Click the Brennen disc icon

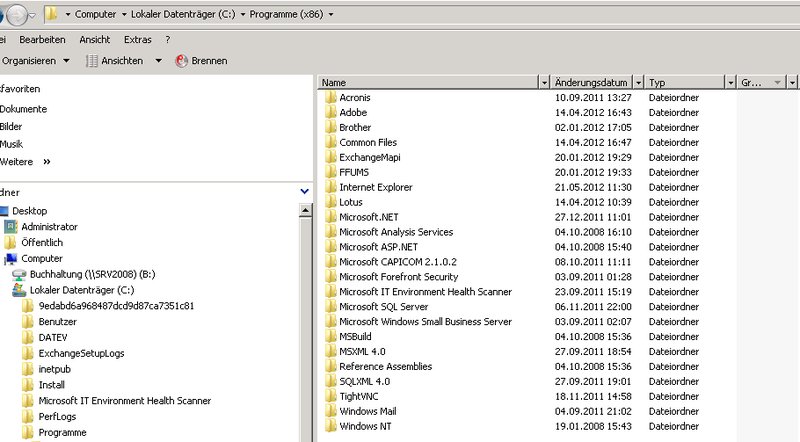click(x=181, y=61)
